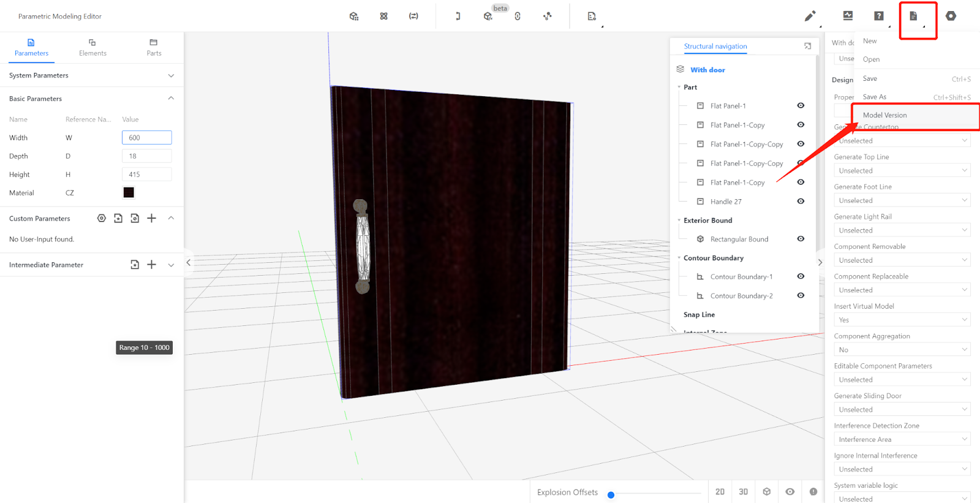
Task: Switch to the Elements tab
Action: (x=92, y=47)
